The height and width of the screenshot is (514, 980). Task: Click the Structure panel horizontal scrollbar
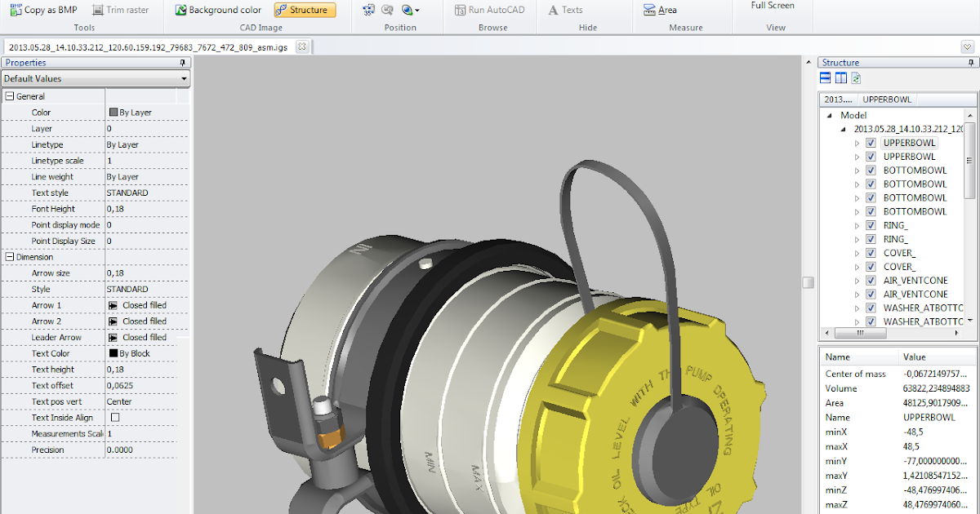point(860,333)
